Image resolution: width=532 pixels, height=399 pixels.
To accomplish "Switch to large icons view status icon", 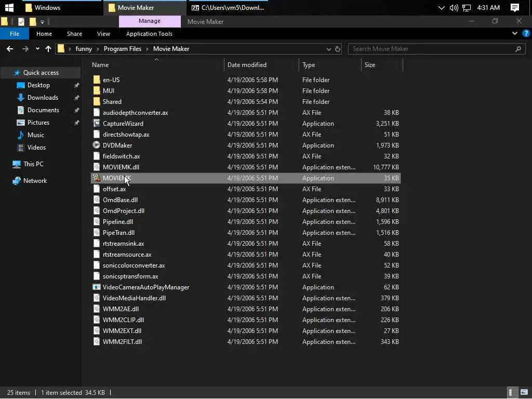I will tap(524, 393).
